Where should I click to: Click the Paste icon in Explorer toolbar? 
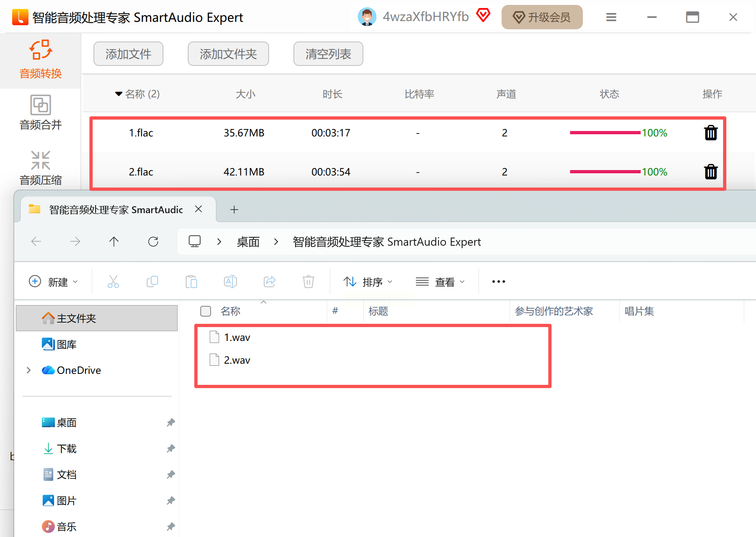click(x=191, y=282)
